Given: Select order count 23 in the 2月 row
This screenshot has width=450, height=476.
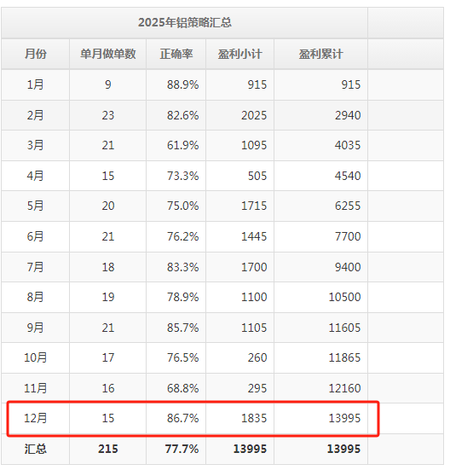Looking at the screenshot, I should [x=109, y=116].
